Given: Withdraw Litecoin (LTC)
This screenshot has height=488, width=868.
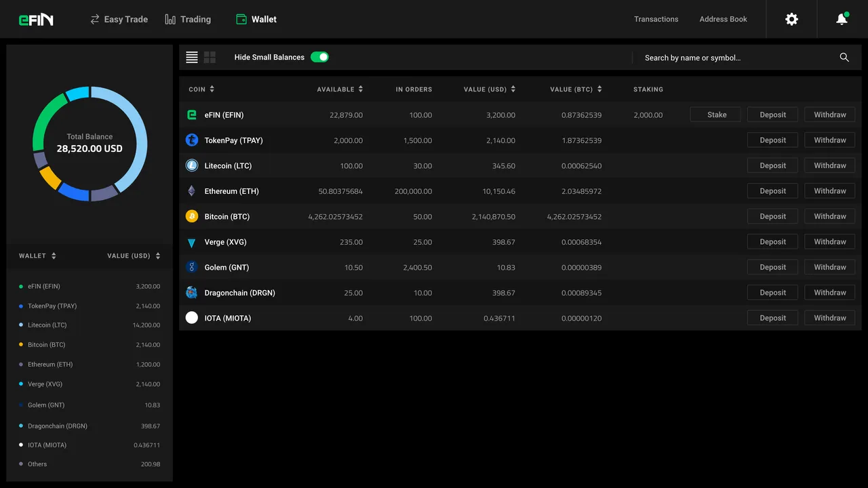Looking at the screenshot, I should click(830, 165).
